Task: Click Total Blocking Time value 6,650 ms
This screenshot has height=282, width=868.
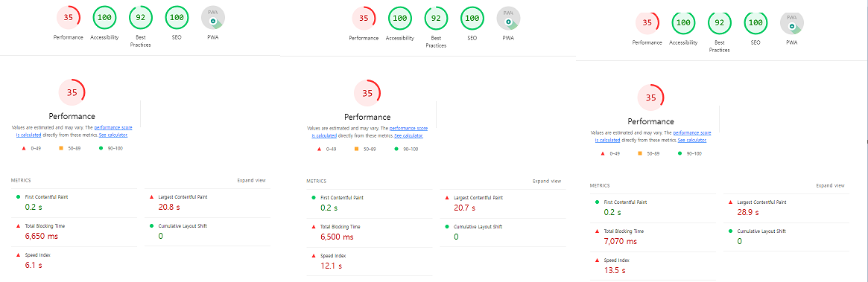Action: point(42,237)
